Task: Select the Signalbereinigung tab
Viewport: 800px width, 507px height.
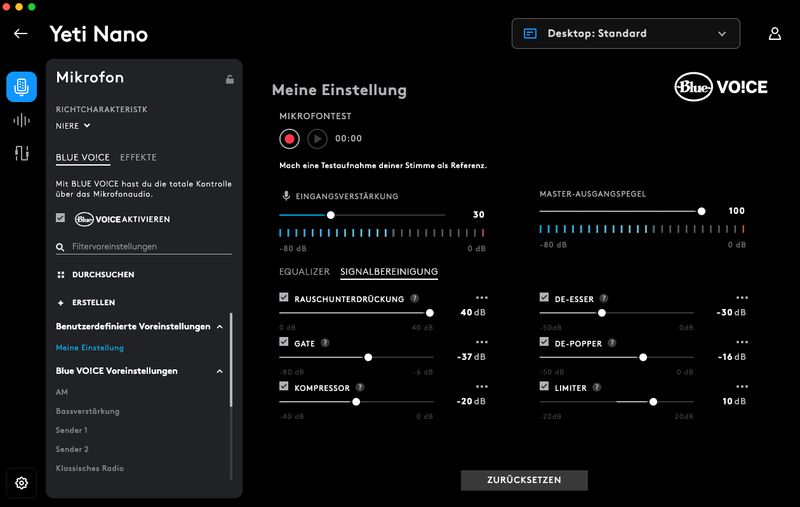Action: coord(389,272)
